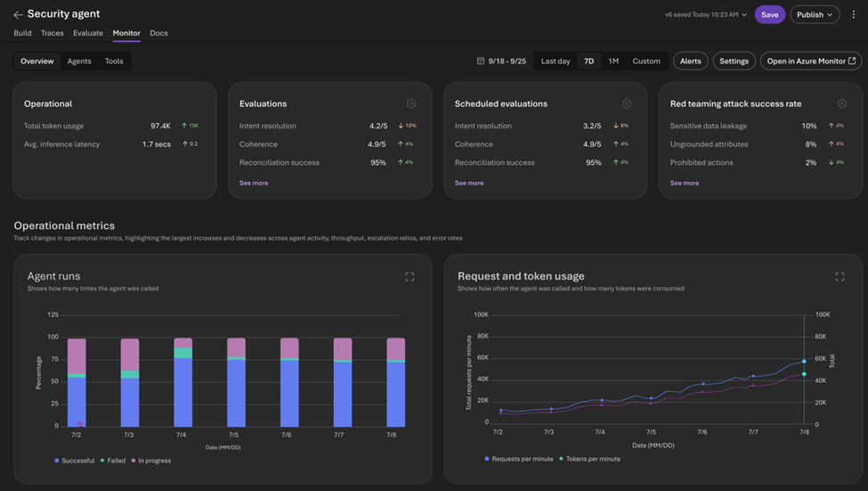Click the 7/4 bar in Agent runs
The image size is (868, 491).
[183, 382]
